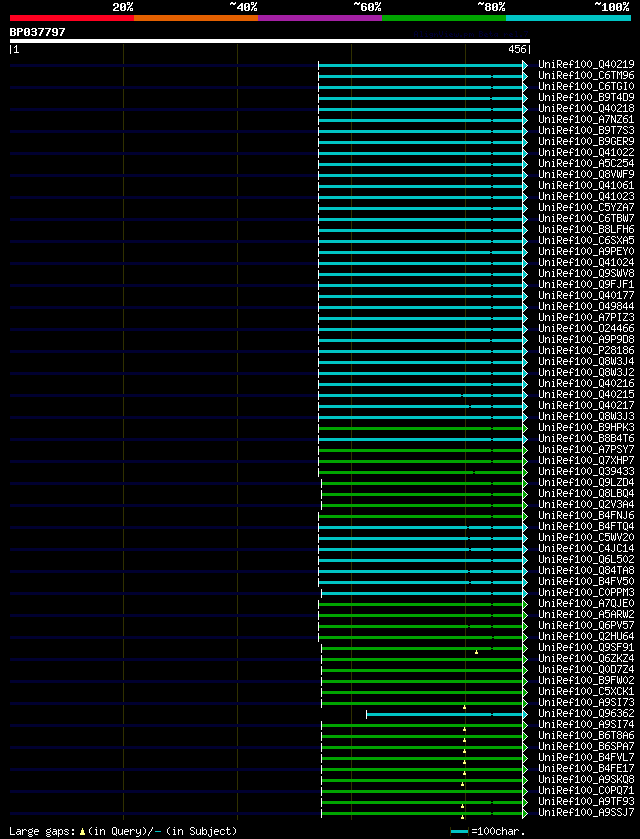This screenshot has width=640, height=839.
Task: Click the arrowhead ending the Q40219 alignment
Action: pyautogui.click(x=525, y=65)
